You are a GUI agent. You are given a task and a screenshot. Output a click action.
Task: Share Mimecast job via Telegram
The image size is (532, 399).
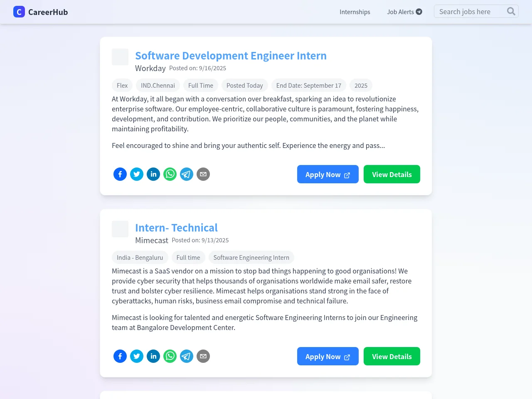187,356
